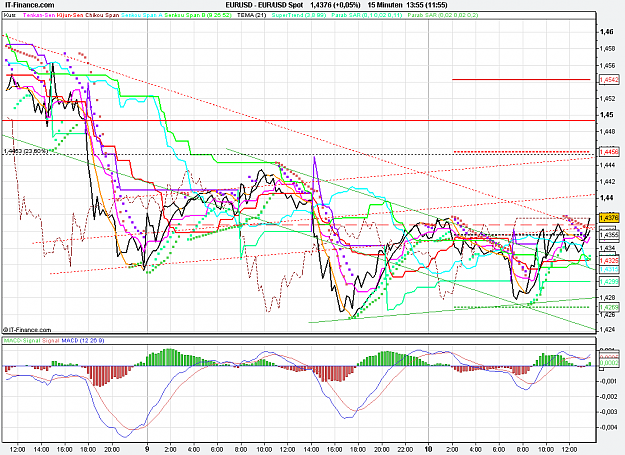Click the green 1,4299 price tag
The image size is (625, 455).
(x=609, y=282)
